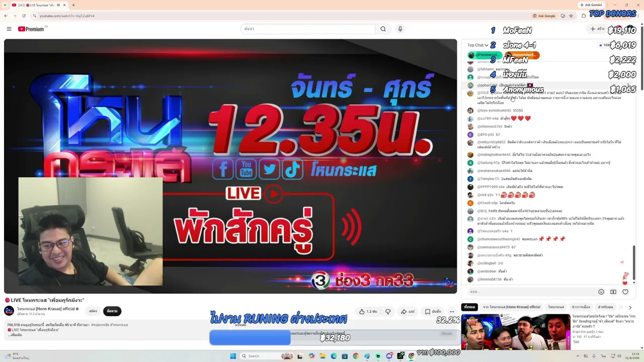The height and width of the screenshot is (362, 644).
Task: Open @wattanasakae4066 chat user
Action: point(494,171)
